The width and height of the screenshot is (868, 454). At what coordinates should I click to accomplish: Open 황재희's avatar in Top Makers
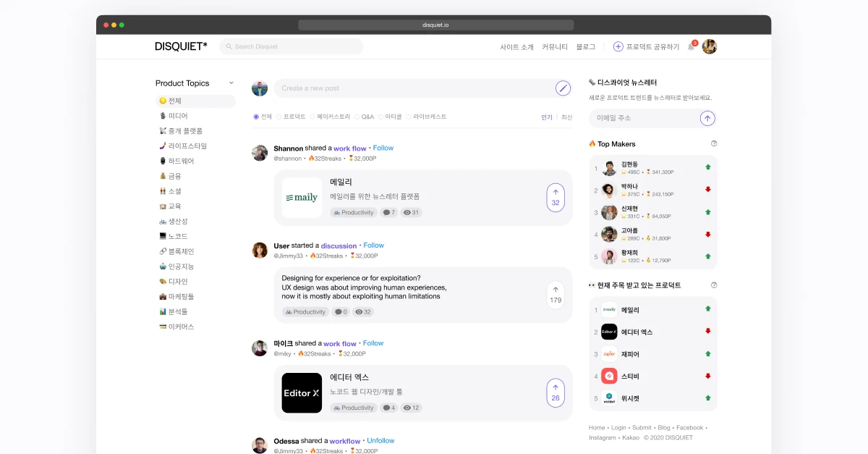[x=609, y=257]
